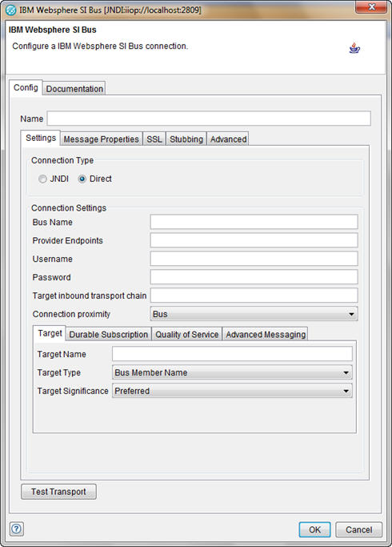Open the Advanced tab
392x547 pixels.
[228, 139]
